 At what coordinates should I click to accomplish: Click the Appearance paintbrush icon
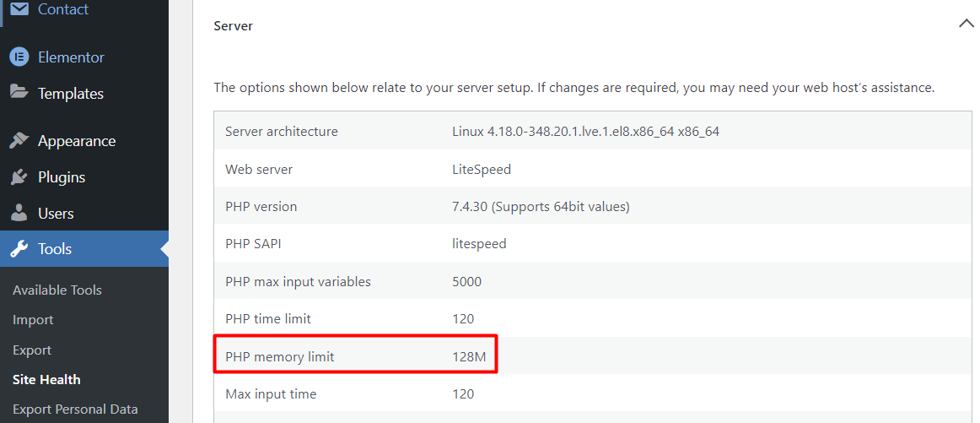[x=19, y=141]
